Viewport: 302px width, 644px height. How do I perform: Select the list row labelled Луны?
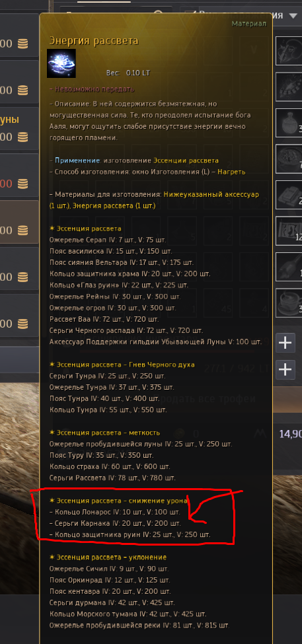[x=19, y=129]
